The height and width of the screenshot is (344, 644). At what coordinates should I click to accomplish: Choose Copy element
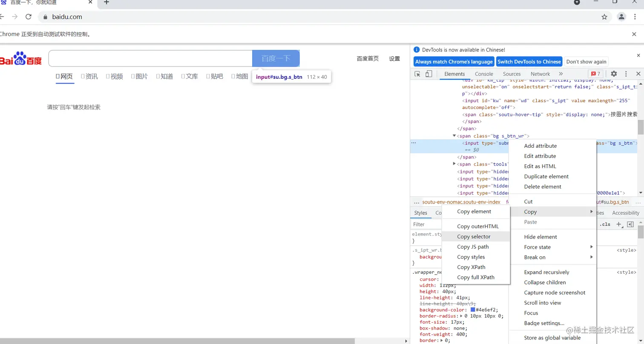tap(476, 211)
